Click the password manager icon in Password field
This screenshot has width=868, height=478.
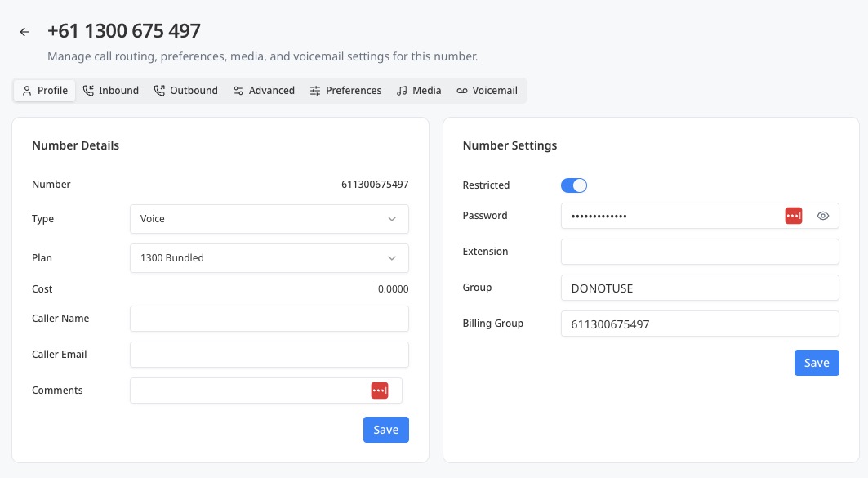click(793, 216)
